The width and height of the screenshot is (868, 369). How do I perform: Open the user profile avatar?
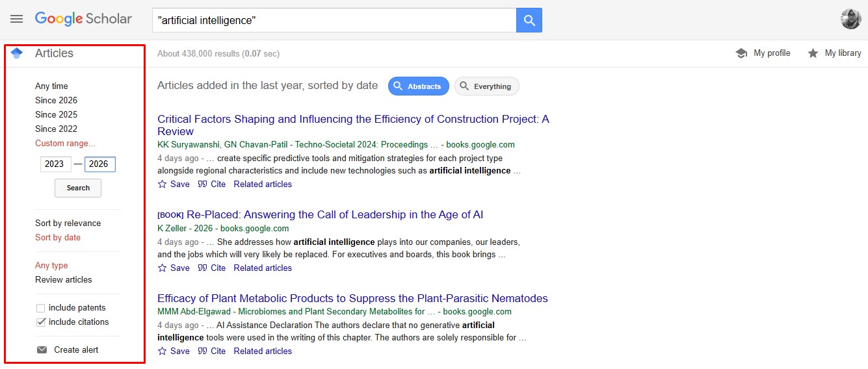click(x=850, y=19)
